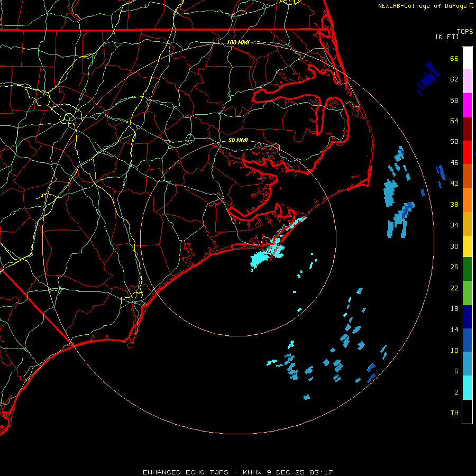The image size is (476, 476).
Task: Click the bright red 50 kft legend swatch
Action: tap(467, 152)
